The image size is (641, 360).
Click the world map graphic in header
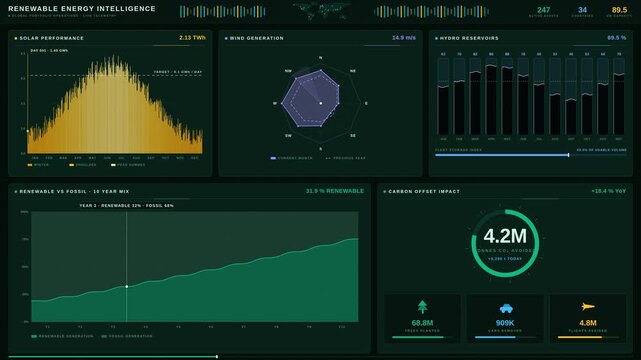click(322, 11)
